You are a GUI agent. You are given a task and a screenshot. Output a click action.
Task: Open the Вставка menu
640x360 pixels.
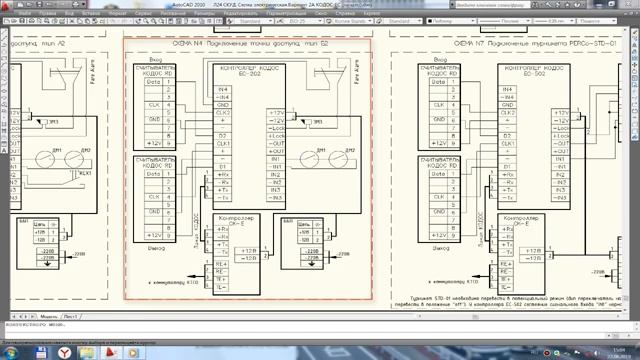pyautogui.click(x=91, y=13)
